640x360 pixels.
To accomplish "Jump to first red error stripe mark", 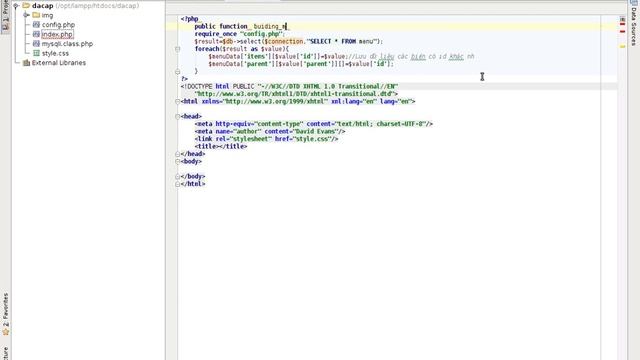I will [x=622, y=24].
